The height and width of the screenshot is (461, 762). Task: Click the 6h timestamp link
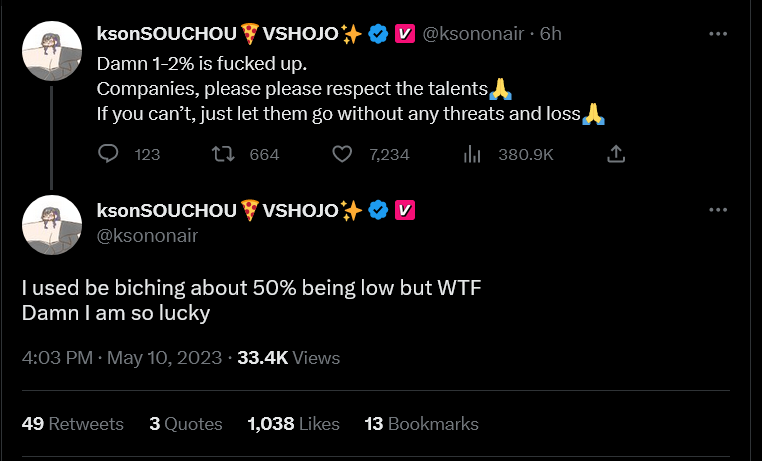pyautogui.click(x=550, y=34)
